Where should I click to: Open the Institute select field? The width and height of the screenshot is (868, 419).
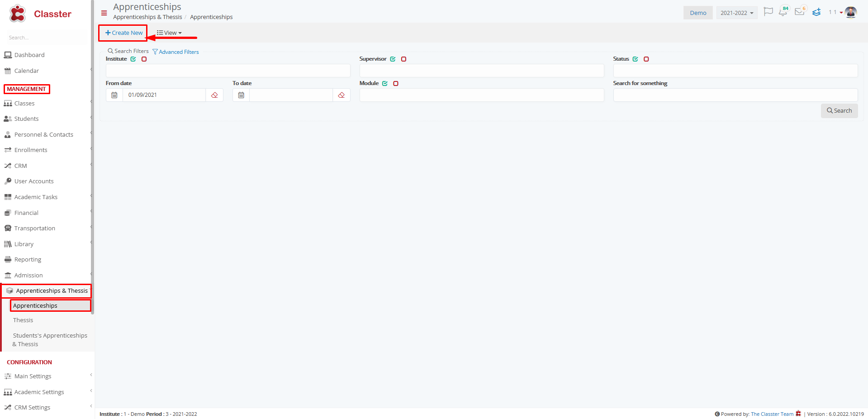[x=228, y=71]
